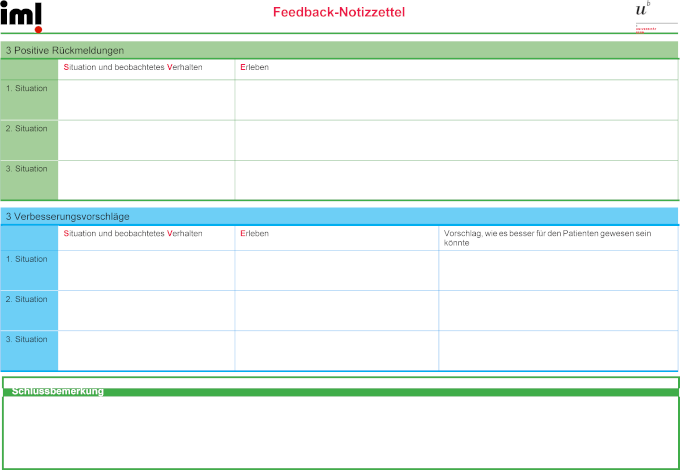The height and width of the screenshot is (470, 680).
Task: Click 'Situation und beobachtetes Verhalten' in green table
Action: [x=133, y=67]
